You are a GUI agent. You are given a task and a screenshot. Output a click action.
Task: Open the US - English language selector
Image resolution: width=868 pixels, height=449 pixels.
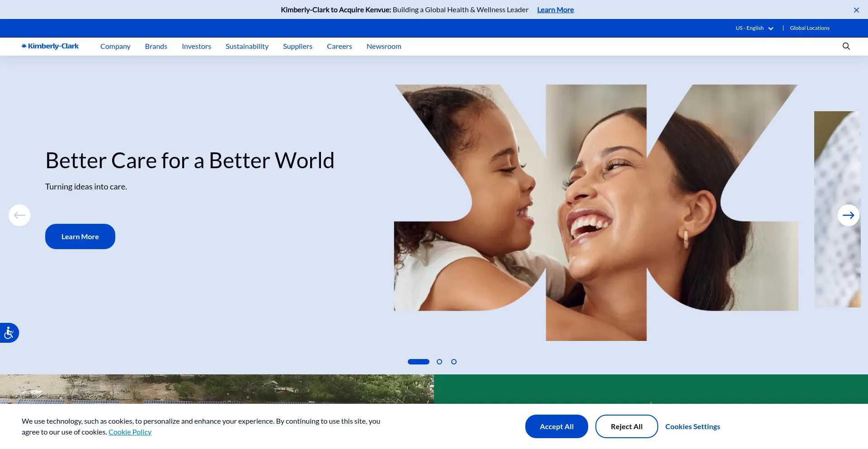click(x=750, y=28)
